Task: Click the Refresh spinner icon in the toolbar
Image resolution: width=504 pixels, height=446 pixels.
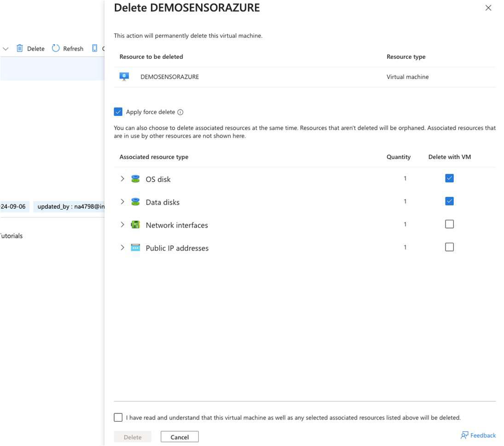Action: coord(55,48)
